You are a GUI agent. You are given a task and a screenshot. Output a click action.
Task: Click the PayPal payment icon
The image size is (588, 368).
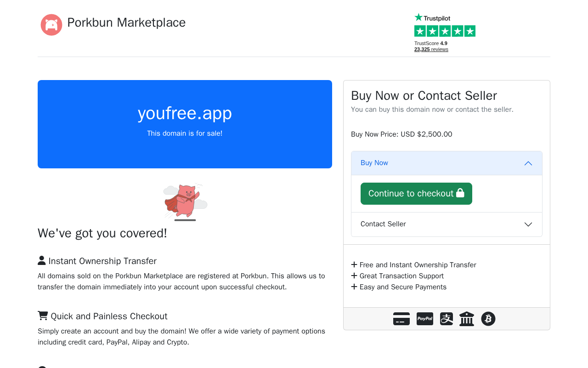tap(425, 319)
